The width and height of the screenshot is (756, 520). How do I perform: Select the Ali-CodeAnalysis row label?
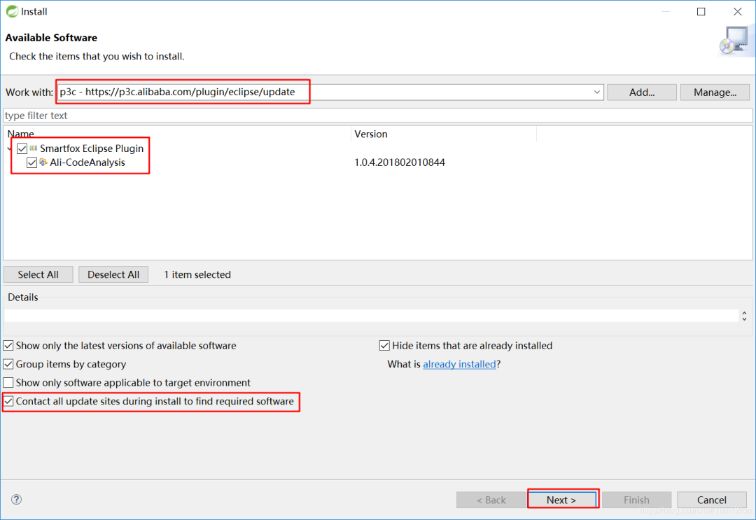point(87,162)
